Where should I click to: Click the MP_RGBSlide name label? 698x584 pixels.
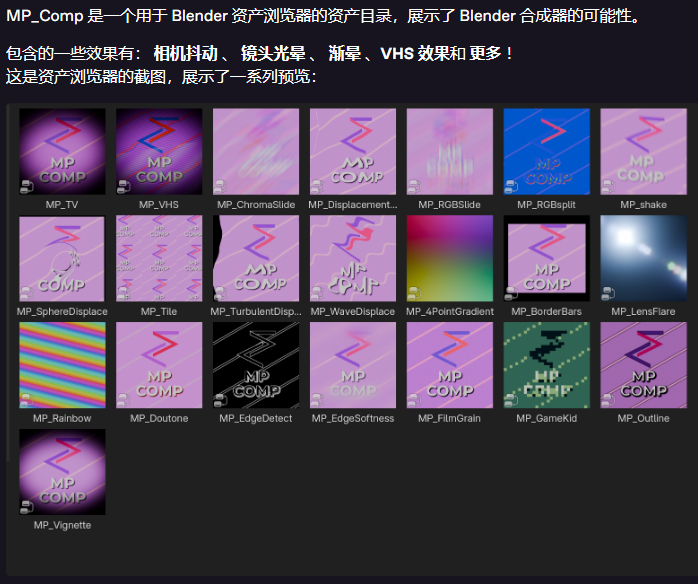click(x=450, y=205)
